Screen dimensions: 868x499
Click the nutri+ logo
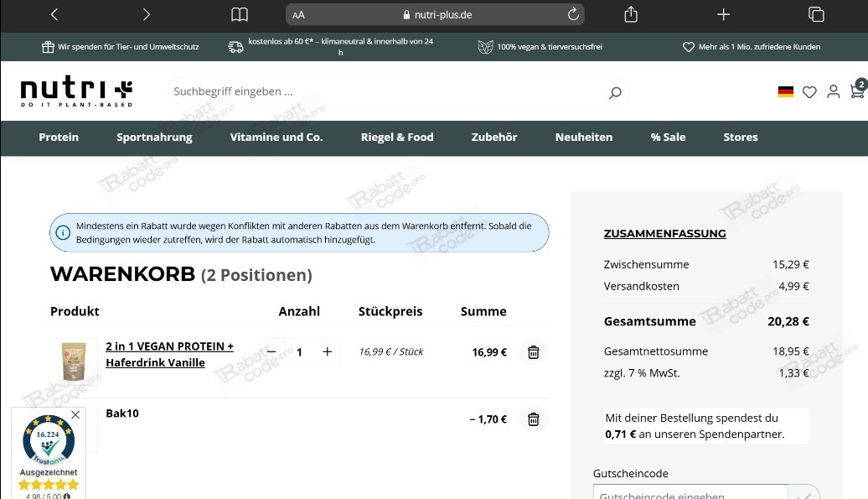[76, 91]
